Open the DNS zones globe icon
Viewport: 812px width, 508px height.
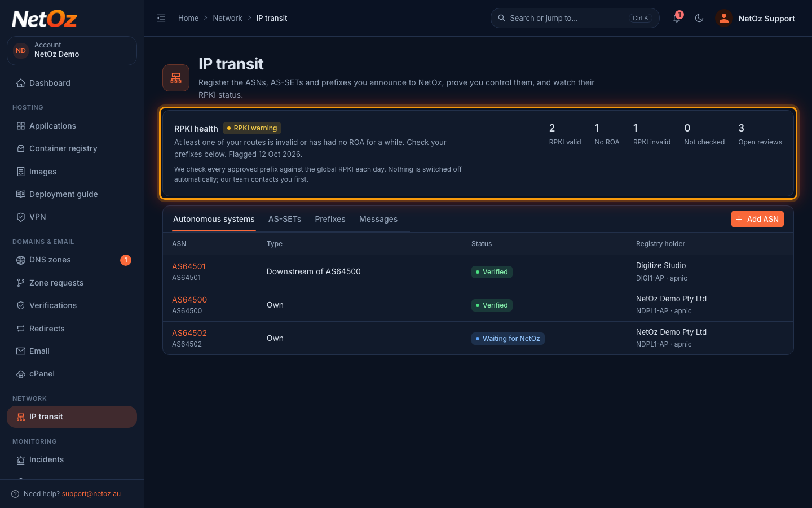(x=21, y=260)
